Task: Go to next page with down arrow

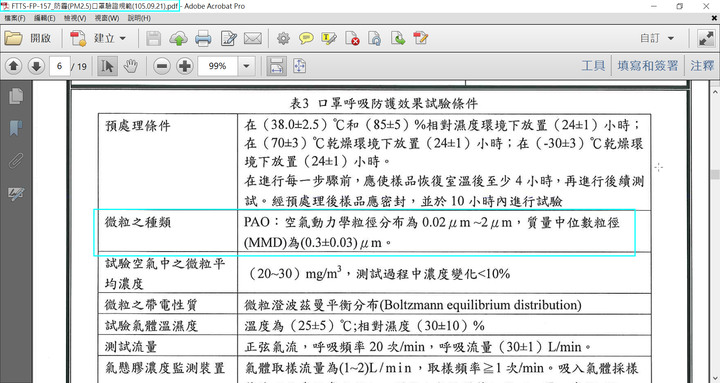Action: (x=36, y=66)
